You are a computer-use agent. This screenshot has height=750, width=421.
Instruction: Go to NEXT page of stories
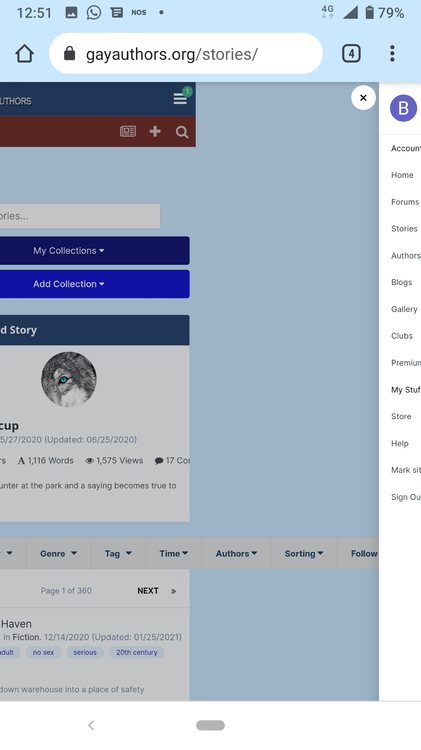coord(148,591)
